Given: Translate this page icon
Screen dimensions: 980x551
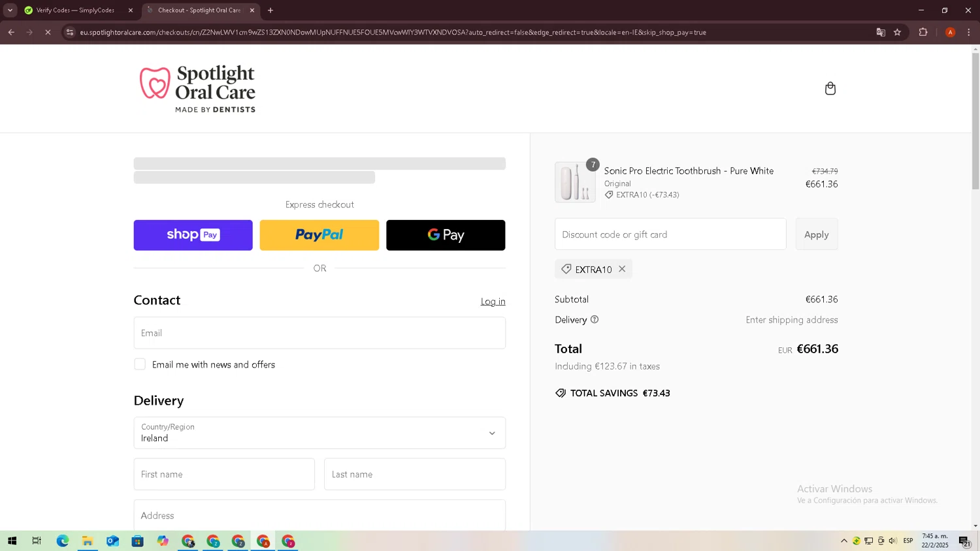Looking at the screenshot, I should pos(881,32).
